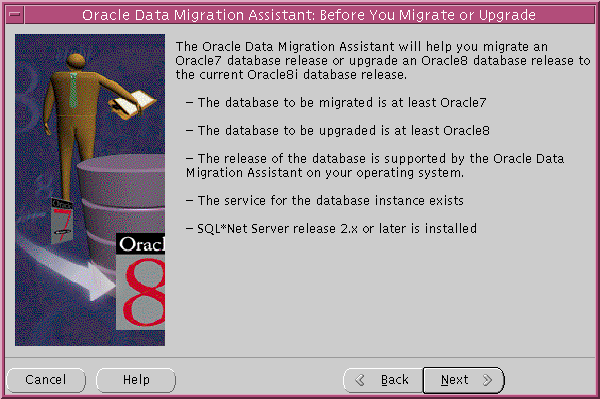Open the Help button

click(136, 380)
